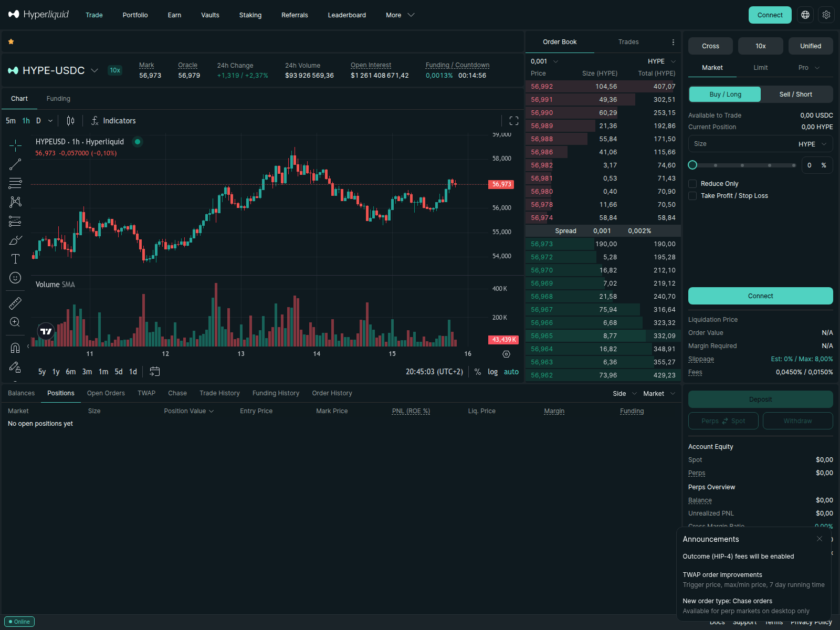Image resolution: width=840 pixels, height=630 pixels.
Task: Open the 0,001 price grouping dropdown
Action: (x=544, y=61)
